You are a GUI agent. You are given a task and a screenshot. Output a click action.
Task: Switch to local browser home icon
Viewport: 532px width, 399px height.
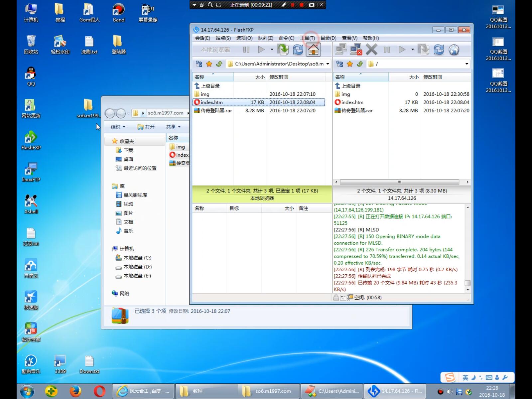pos(313,50)
